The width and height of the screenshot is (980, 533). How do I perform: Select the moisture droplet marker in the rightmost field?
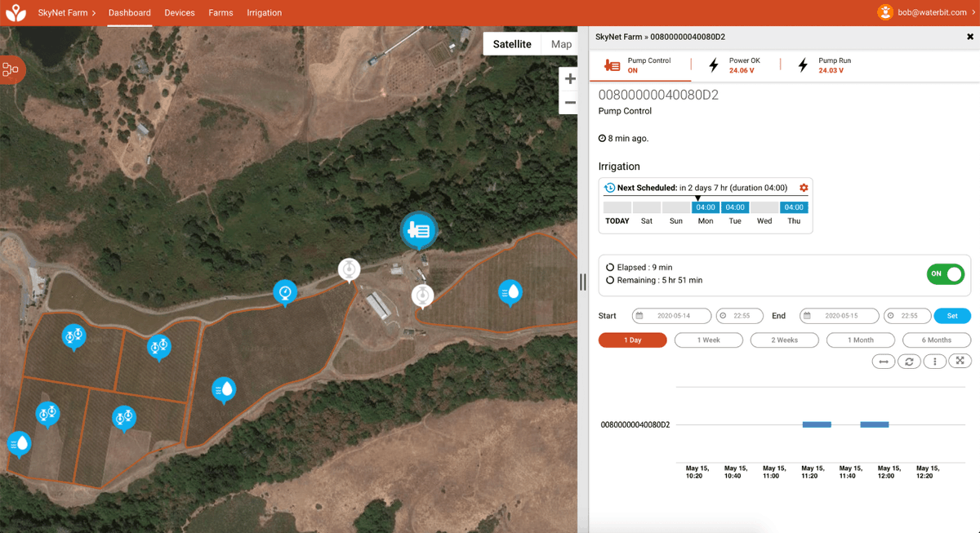(510, 292)
